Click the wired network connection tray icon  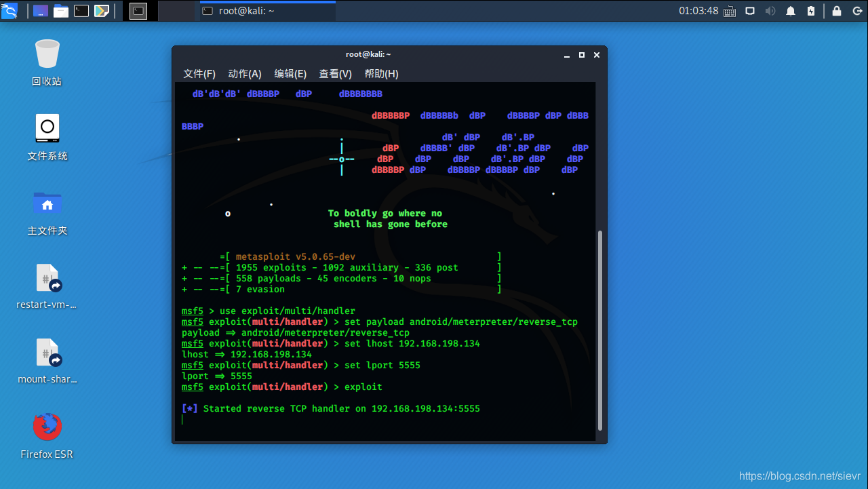click(x=750, y=11)
